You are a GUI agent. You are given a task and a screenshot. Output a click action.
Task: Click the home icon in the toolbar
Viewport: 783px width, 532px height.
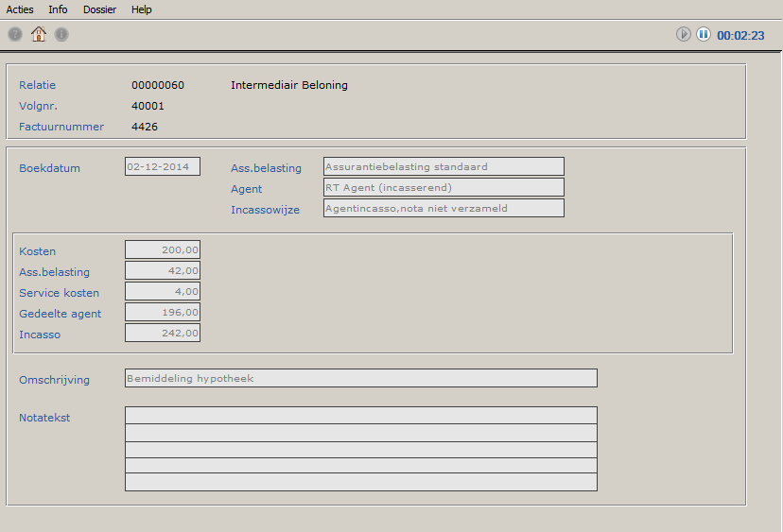[39, 34]
